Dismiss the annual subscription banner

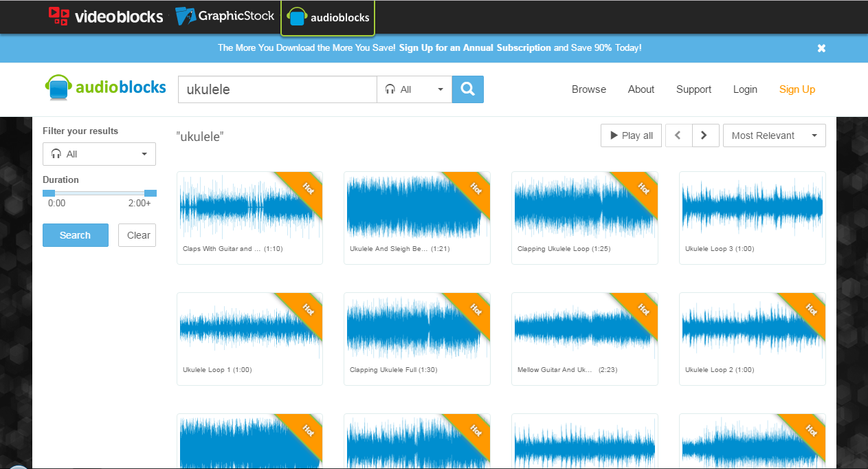click(x=821, y=48)
